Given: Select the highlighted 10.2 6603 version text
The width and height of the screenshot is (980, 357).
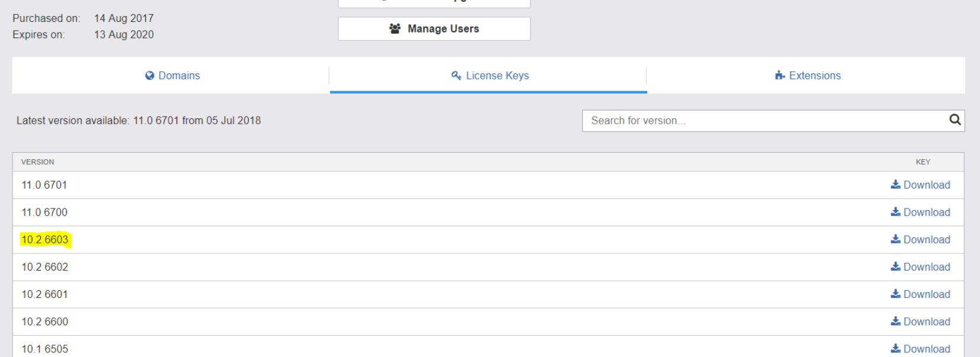Looking at the screenshot, I should click(45, 240).
